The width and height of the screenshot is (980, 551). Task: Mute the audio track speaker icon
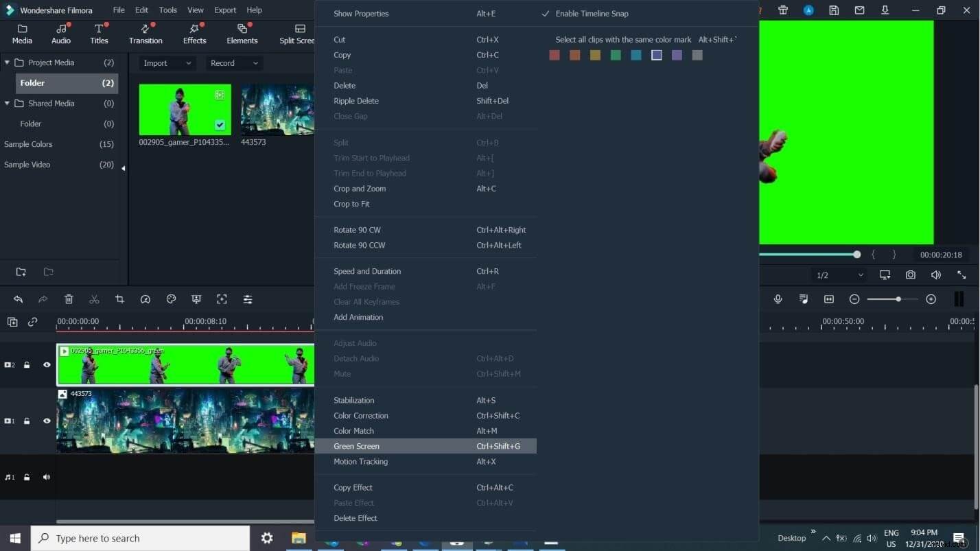pyautogui.click(x=46, y=476)
